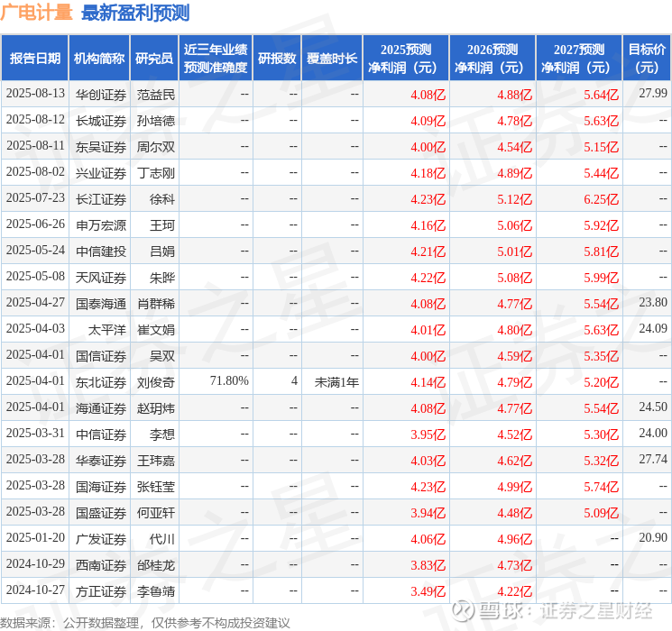Click institution 国信证券
The image size is (672, 631).
(101, 356)
